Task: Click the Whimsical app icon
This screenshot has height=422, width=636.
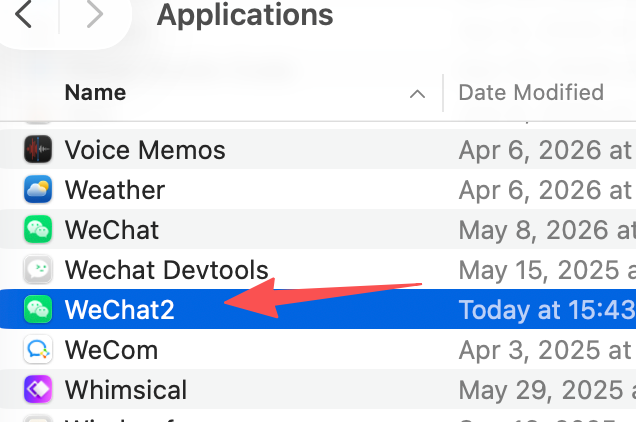Action: (38, 389)
